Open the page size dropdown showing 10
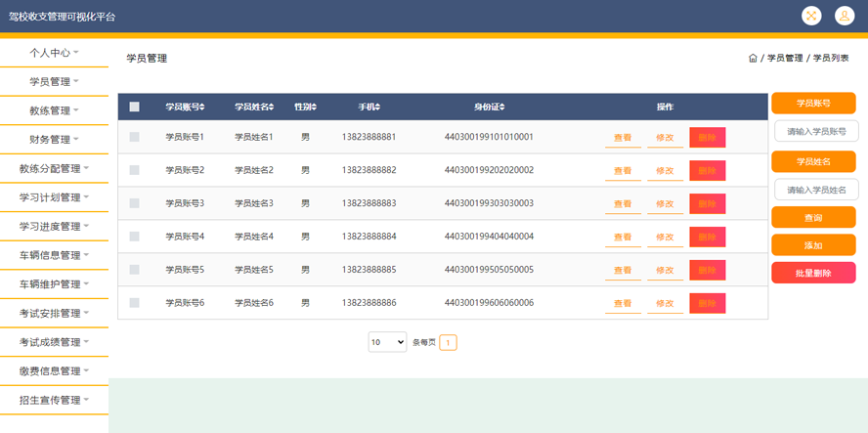 (x=387, y=342)
